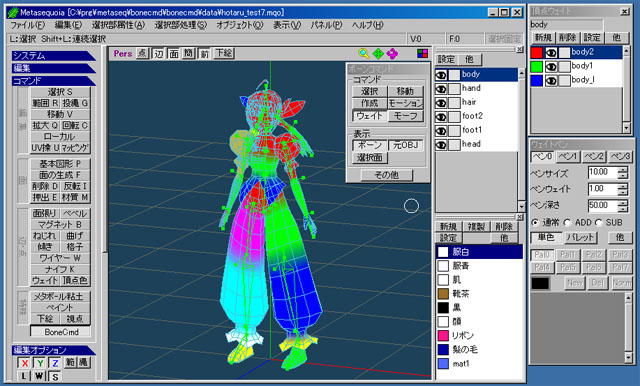Toggle the Z axis edit option
Image resolution: width=640 pixels, height=386 pixels.
(55, 363)
